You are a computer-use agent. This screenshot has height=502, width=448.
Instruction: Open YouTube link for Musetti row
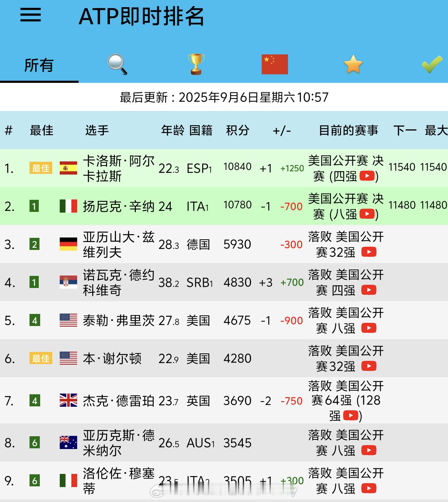click(369, 488)
